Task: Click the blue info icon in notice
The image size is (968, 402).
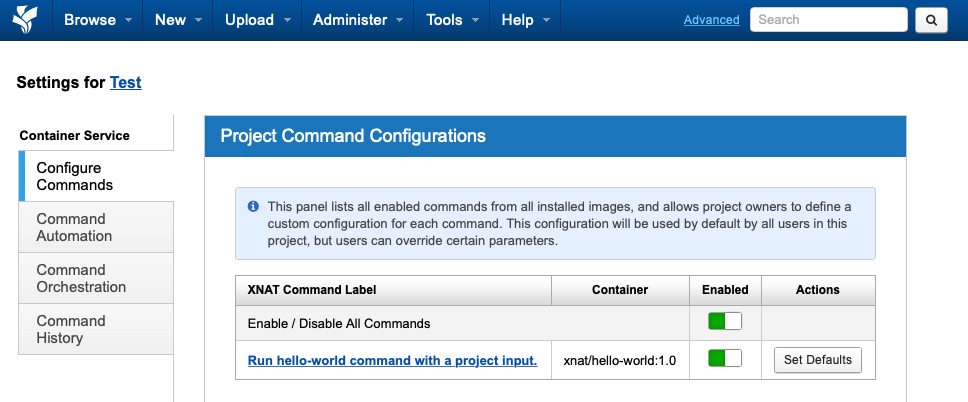Action: click(253, 206)
